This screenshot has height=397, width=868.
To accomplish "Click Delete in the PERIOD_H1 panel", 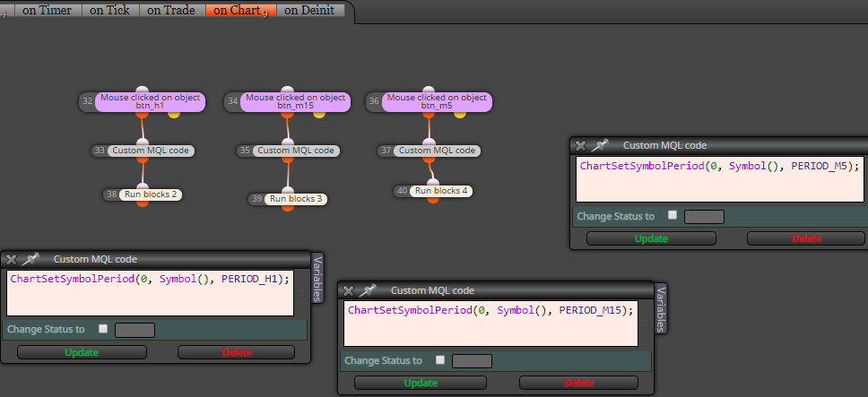I will pos(237,352).
